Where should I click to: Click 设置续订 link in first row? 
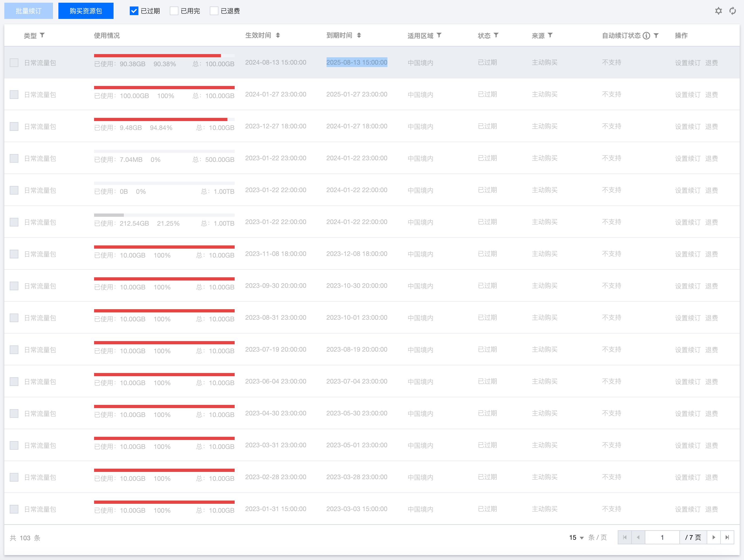pos(687,62)
